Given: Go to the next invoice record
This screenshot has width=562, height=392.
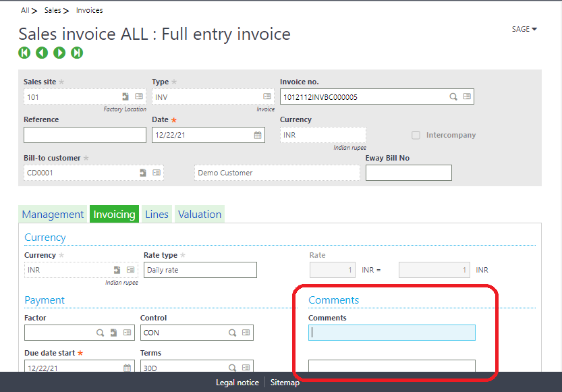Looking at the screenshot, I should (x=59, y=53).
